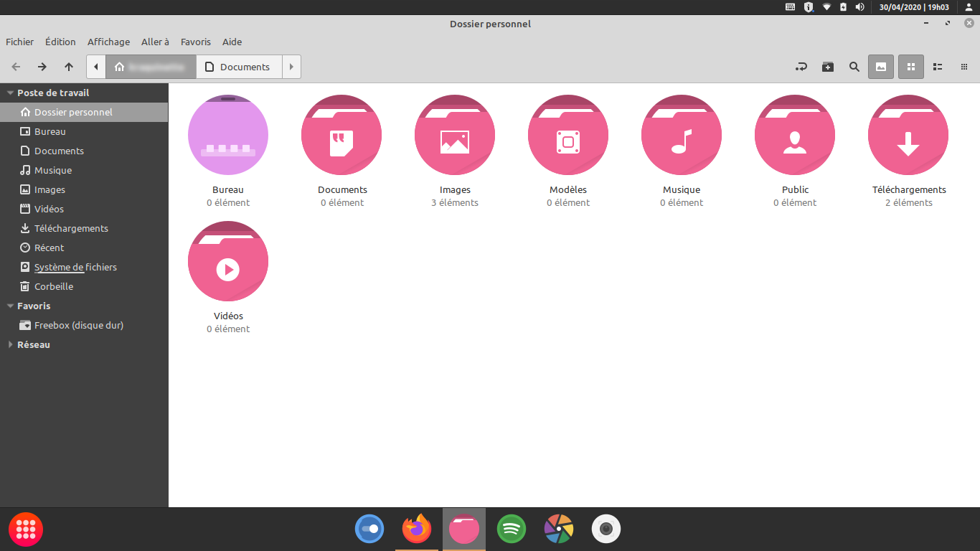Select the Public folder icon
980x551 pixels.
click(x=795, y=135)
